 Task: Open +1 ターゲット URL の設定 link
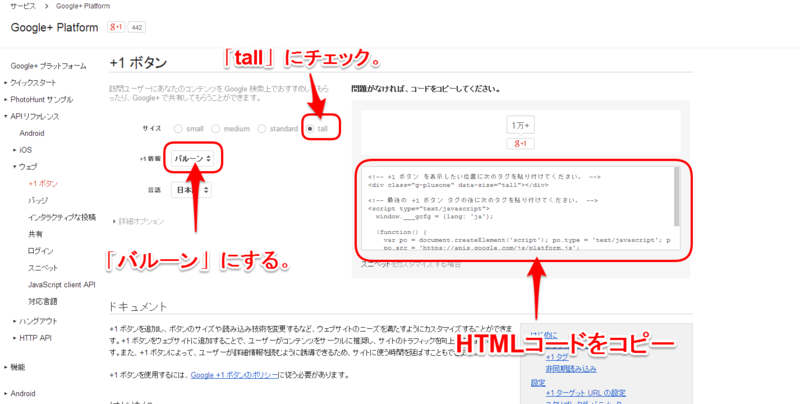pos(586,393)
